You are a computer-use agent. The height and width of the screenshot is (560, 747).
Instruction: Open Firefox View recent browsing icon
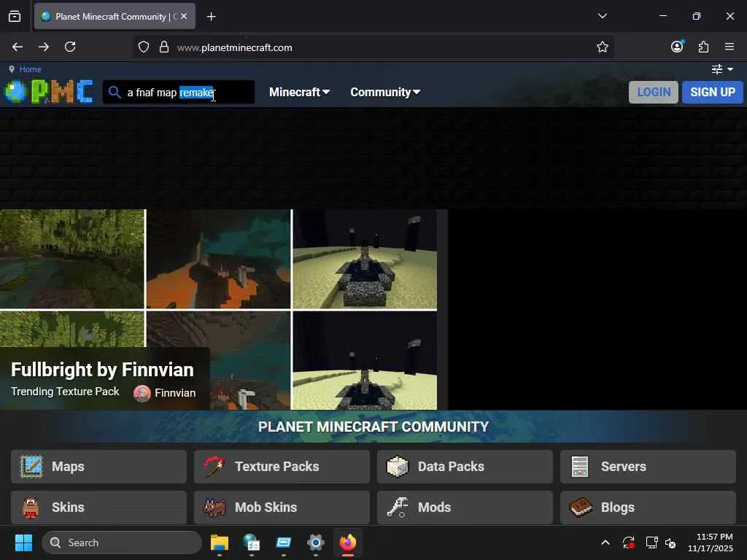tap(15, 16)
